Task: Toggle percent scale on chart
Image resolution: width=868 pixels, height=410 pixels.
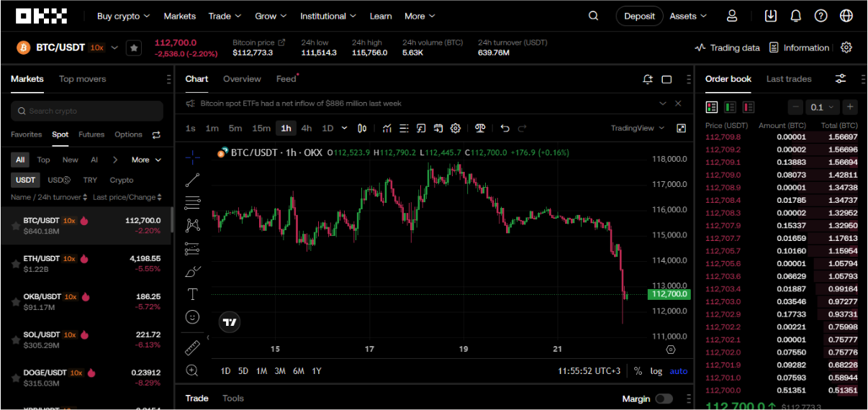Action: pos(638,371)
